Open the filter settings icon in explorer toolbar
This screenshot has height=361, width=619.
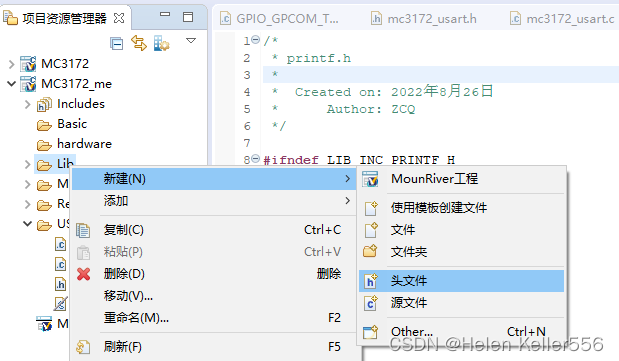[161, 43]
